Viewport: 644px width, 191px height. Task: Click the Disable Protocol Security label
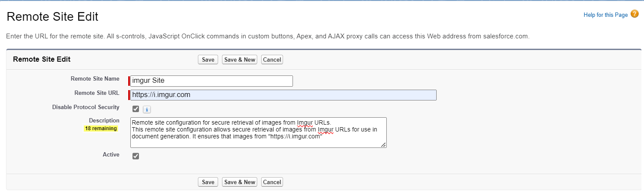[86, 107]
